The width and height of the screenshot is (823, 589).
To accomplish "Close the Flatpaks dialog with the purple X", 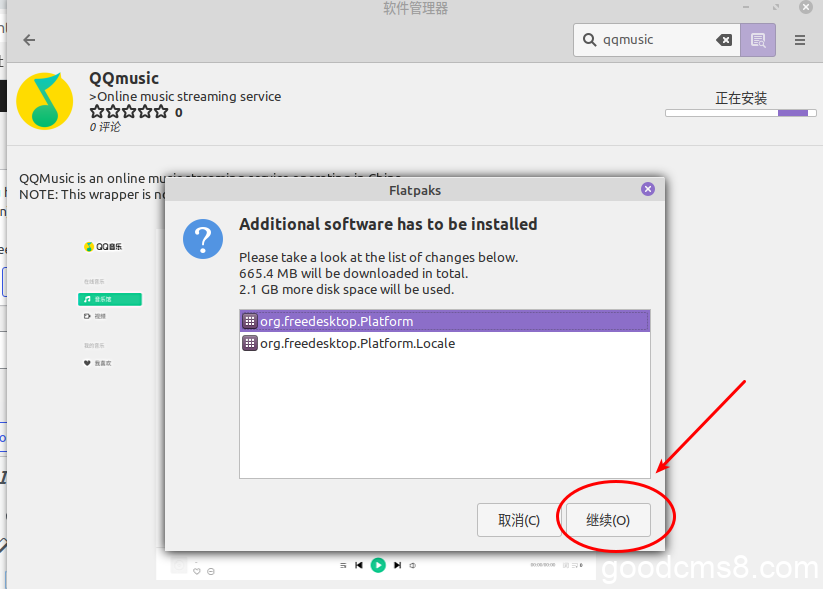I will [x=648, y=189].
